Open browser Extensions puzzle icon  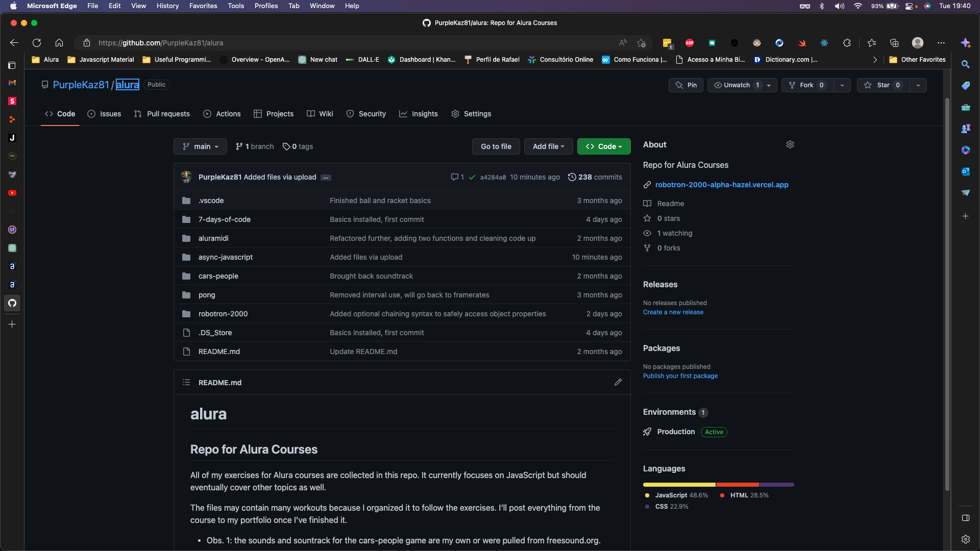(x=847, y=43)
